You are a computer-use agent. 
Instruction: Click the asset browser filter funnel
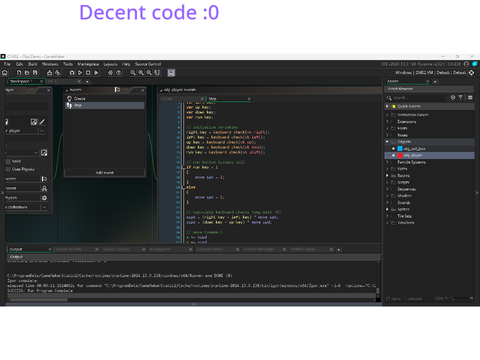[460, 97]
